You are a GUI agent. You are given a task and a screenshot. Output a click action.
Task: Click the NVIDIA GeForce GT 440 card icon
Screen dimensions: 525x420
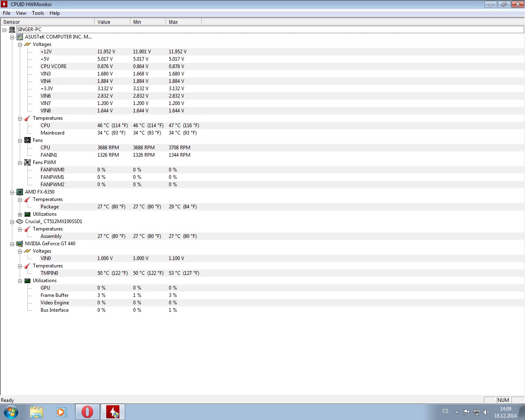(20, 244)
